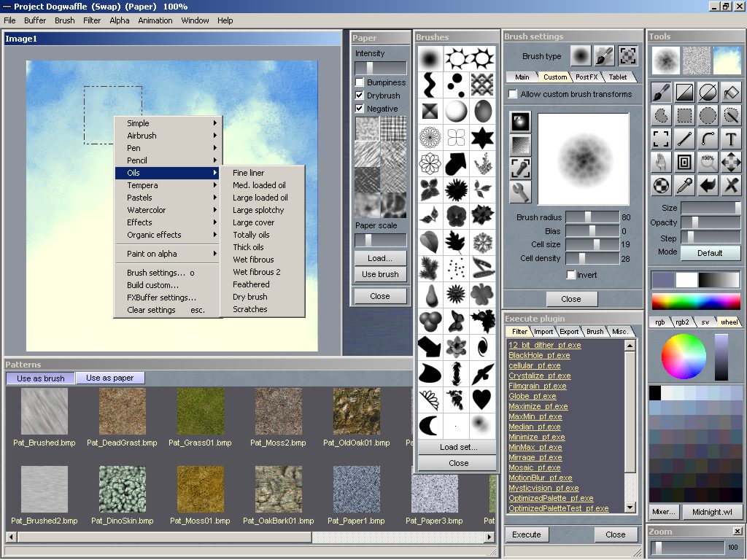
Task: Choose the Text tool
Action: tap(731, 139)
